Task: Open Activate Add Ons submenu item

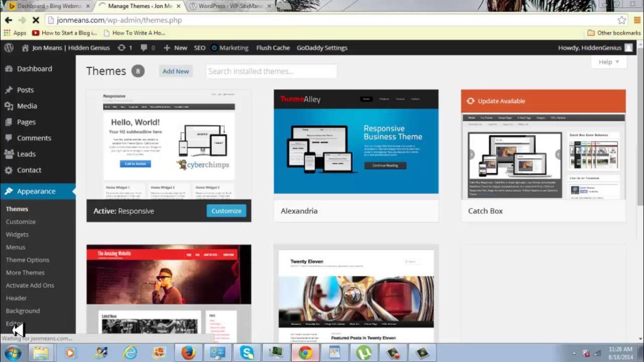Action: pyautogui.click(x=30, y=285)
